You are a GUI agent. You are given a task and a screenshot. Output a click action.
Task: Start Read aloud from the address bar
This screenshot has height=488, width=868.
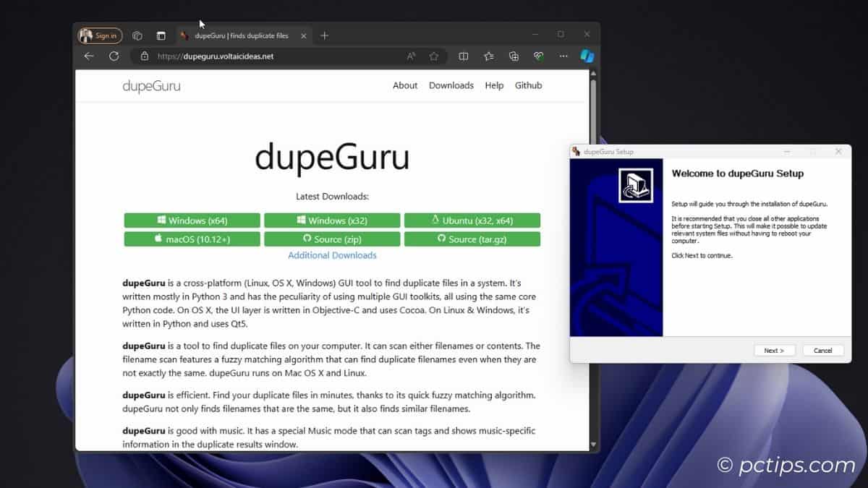(x=411, y=56)
